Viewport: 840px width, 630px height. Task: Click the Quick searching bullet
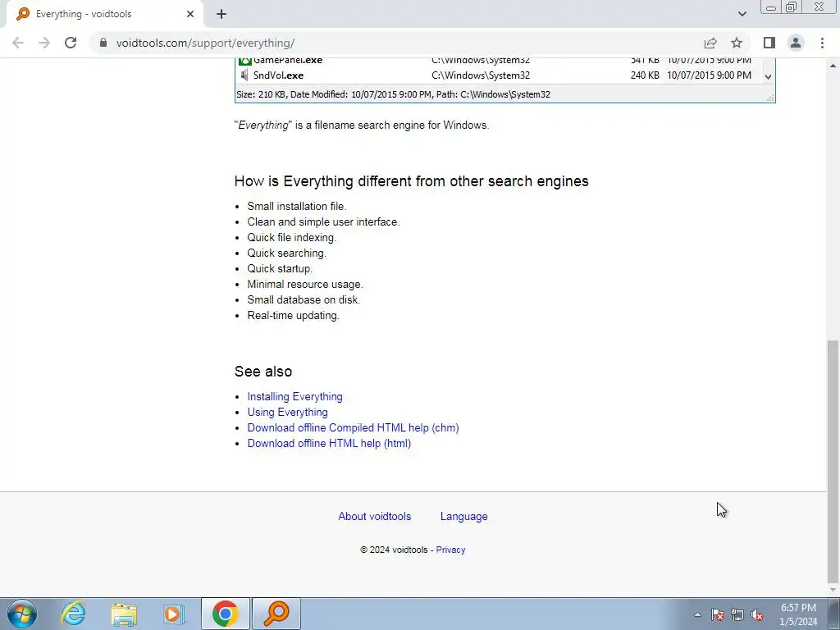coord(286,253)
